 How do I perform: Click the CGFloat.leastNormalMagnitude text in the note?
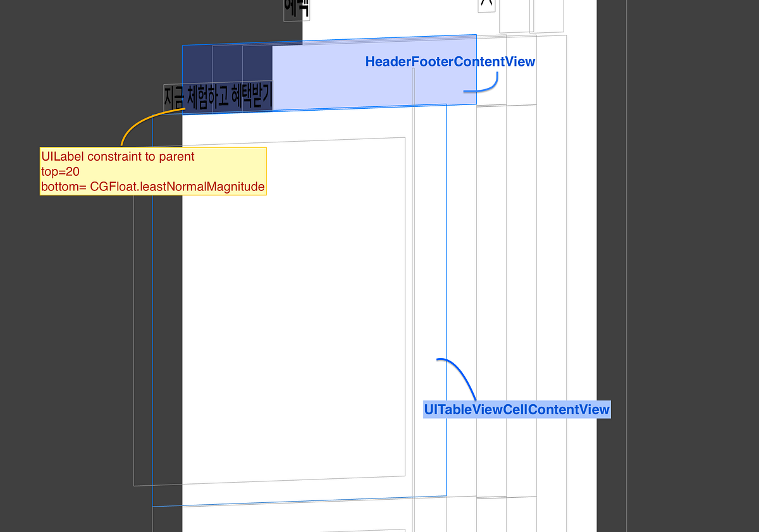[x=178, y=187]
